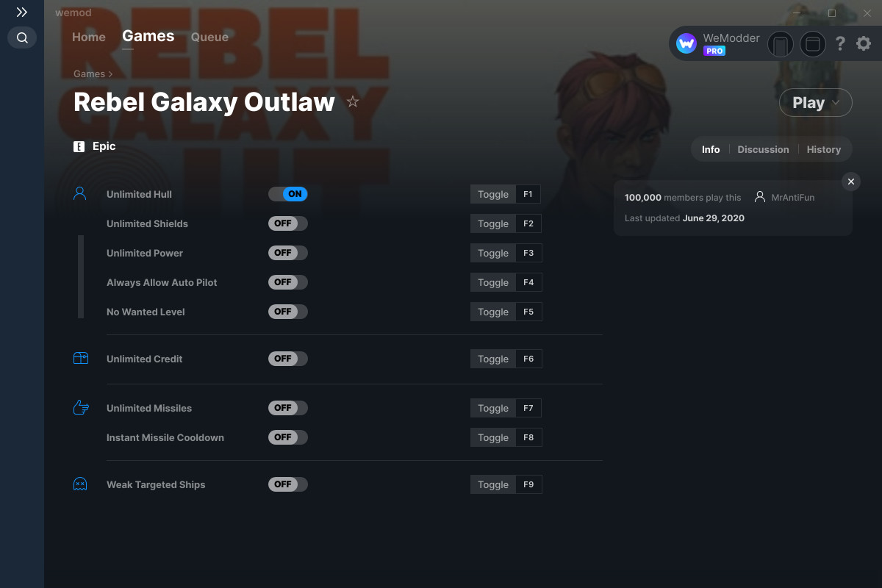
Task: Select the thumbs-up weapons category icon
Action: [80, 407]
